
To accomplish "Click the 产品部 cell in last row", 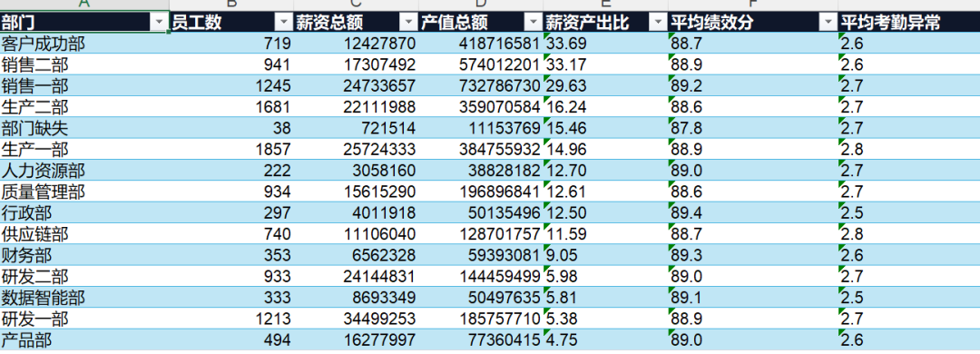I will click(84, 340).
